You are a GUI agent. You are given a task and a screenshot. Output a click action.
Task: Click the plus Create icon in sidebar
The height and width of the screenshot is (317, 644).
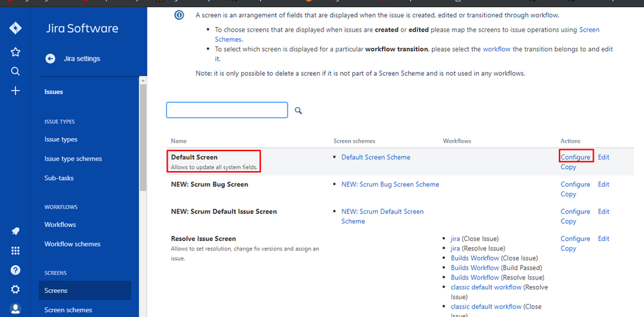(15, 91)
